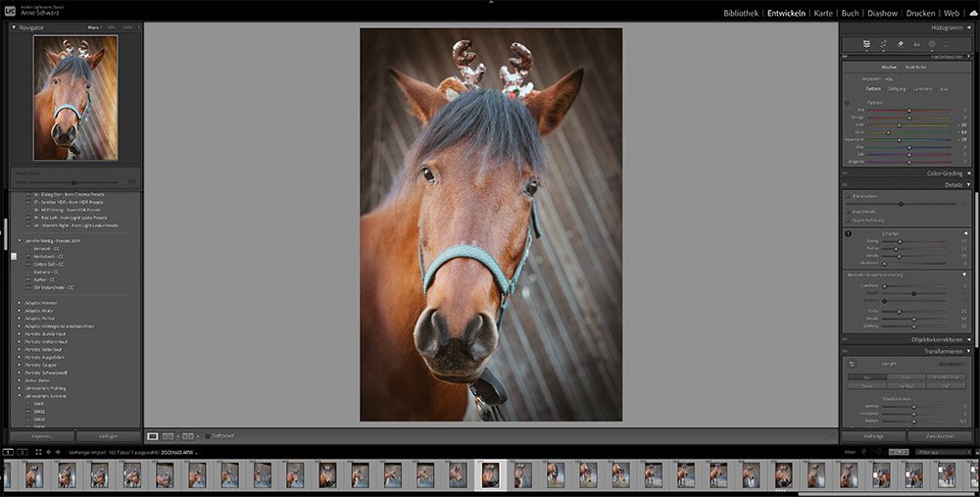Enable the Entrauschen checkbox

[x=848, y=196]
